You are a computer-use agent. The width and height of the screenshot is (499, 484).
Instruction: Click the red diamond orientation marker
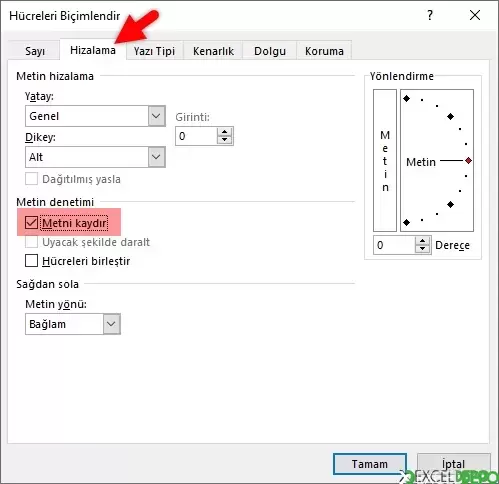point(468,161)
